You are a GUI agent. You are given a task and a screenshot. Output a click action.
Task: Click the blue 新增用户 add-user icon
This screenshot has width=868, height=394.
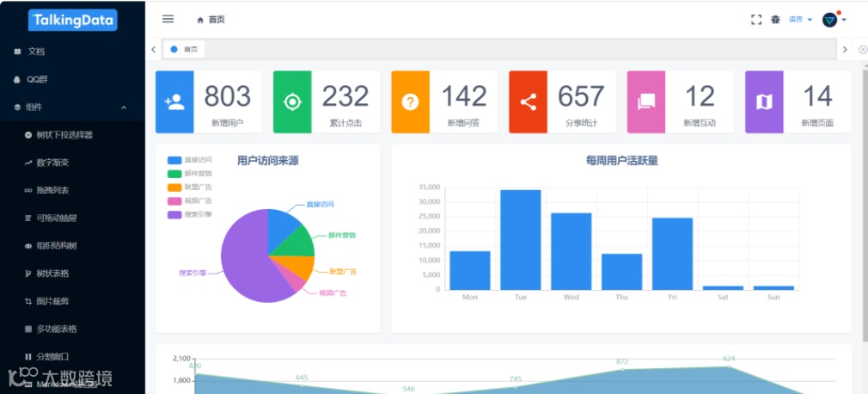[174, 102]
